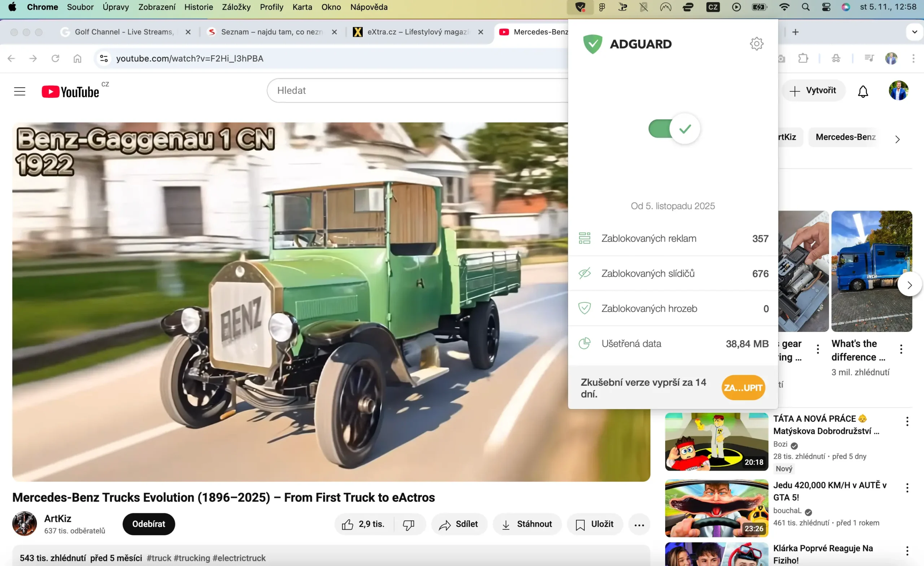The height and width of the screenshot is (566, 924).
Task: Click the ZA...UPIT purchase button
Action: click(743, 388)
